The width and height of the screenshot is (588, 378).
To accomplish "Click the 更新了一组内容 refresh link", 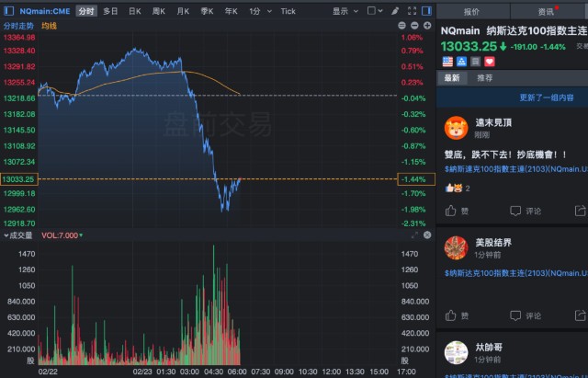I will [x=546, y=97].
